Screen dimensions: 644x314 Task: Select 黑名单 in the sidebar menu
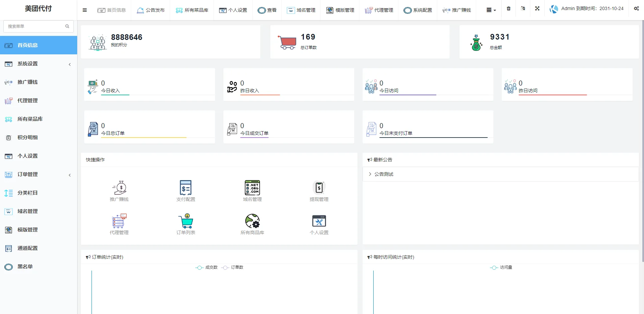[x=25, y=267]
